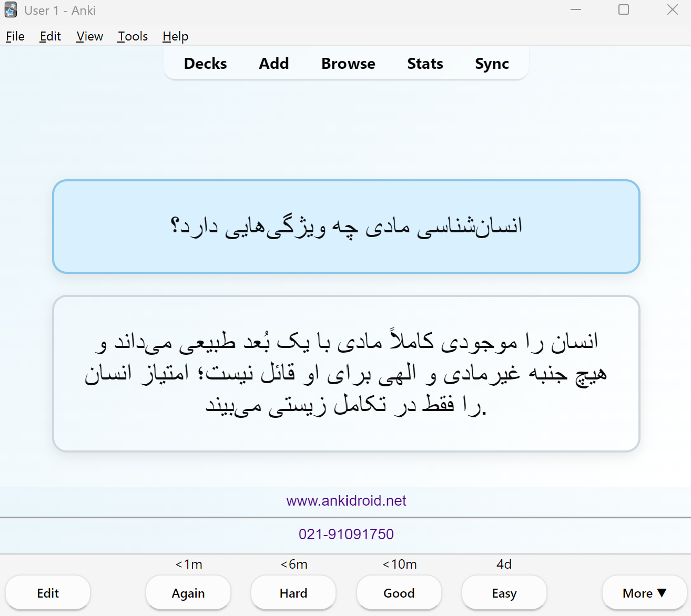Image resolution: width=691 pixels, height=616 pixels.
Task: Rate the card Easy
Action: coord(504,593)
